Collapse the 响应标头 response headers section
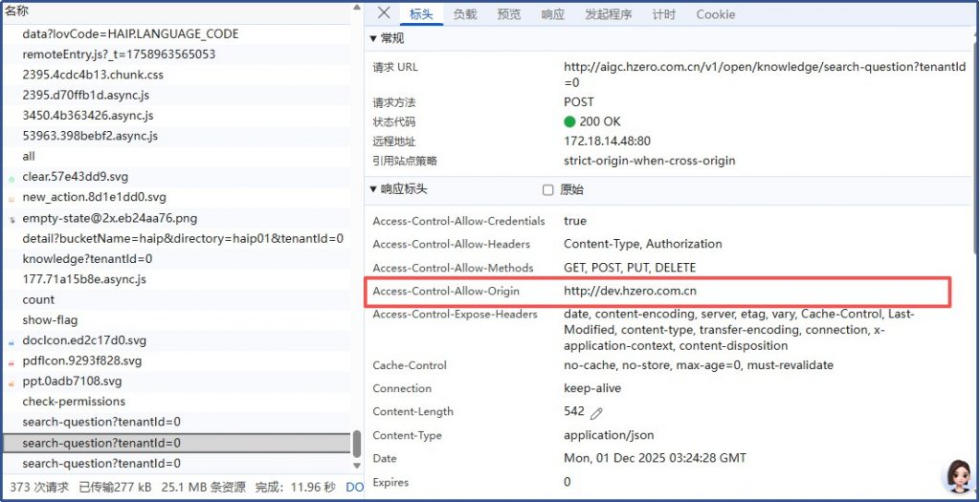The image size is (980, 502). 374,189
